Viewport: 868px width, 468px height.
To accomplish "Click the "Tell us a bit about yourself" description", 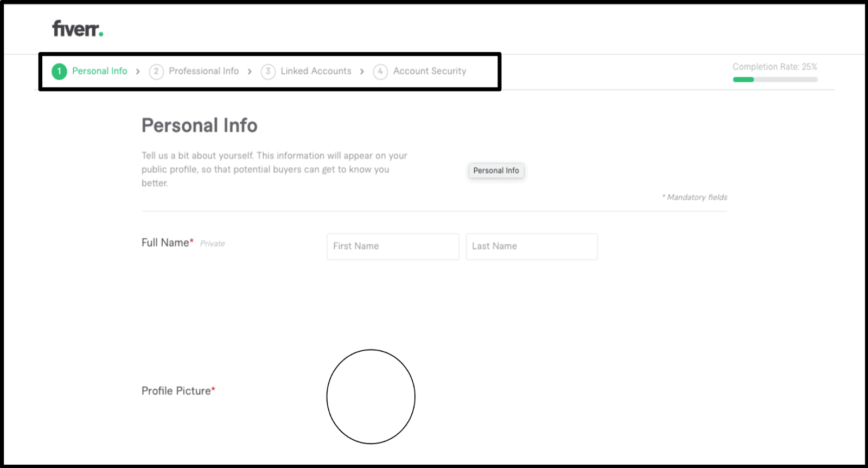I will pyautogui.click(x=275, y=169).
